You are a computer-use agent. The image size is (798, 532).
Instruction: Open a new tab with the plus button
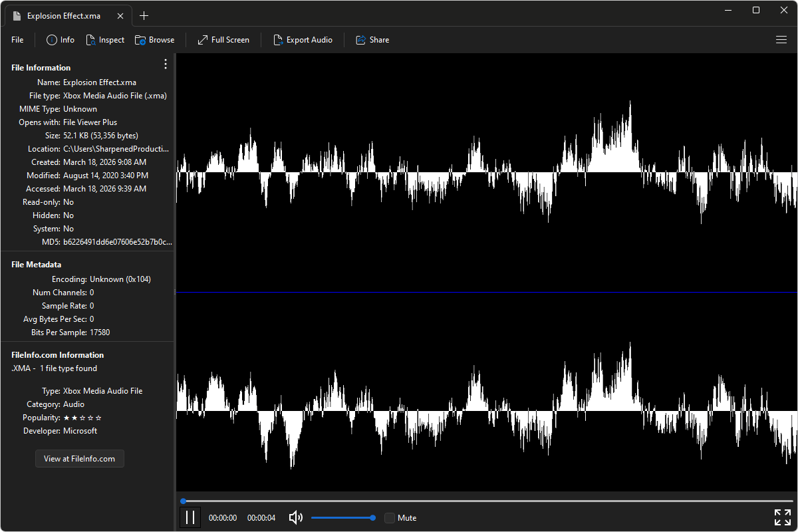[144, 15]
